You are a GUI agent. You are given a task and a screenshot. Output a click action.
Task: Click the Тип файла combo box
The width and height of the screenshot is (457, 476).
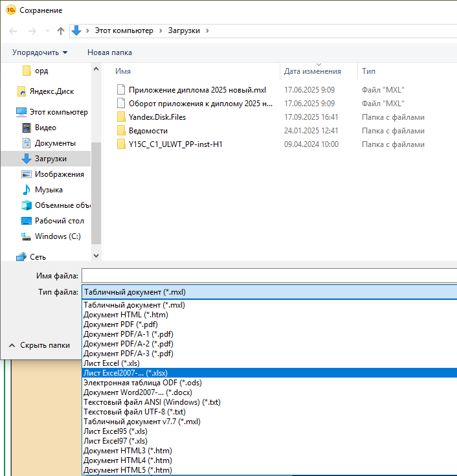(269, 292)
